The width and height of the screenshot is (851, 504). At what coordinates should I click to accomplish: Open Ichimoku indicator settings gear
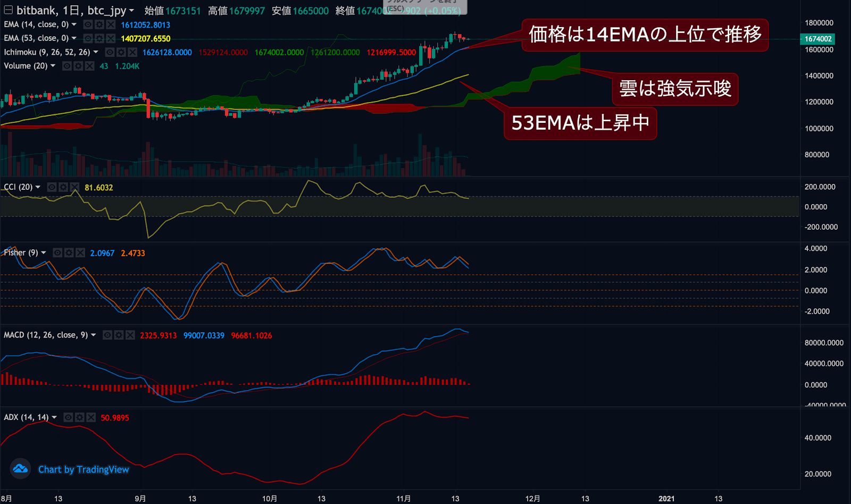click(121, 53)
